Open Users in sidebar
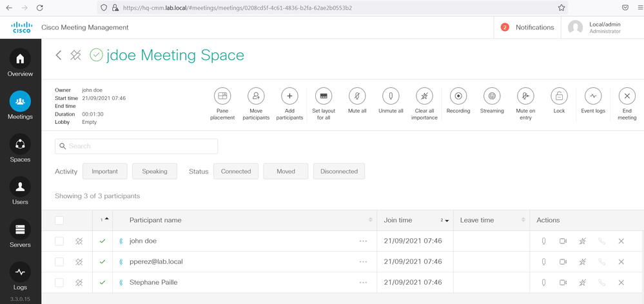The height and width of the screenshot is (304, 644). [20, 191]
